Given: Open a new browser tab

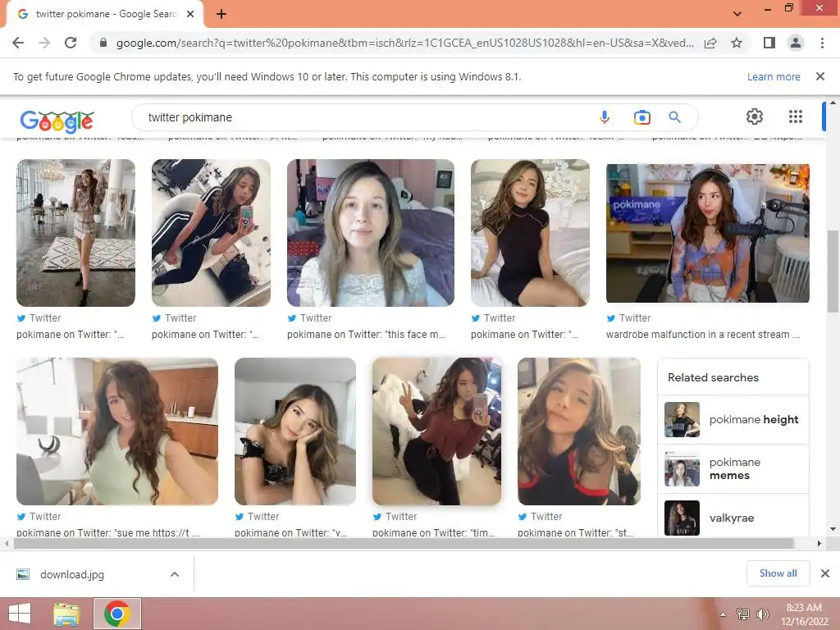Looking at the screenshot, I should pyautogui.click(x=221, y=15).
